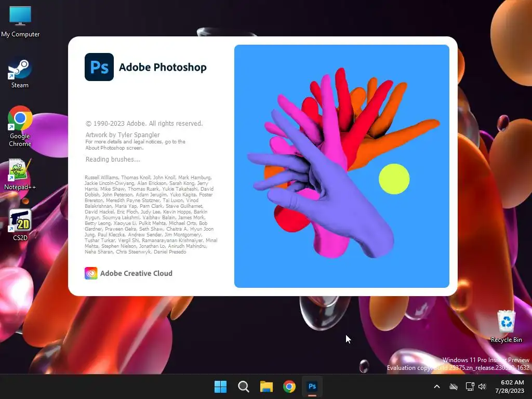Open the My Computer desktop icon
The width and height of the screenshot is (532, 399).
pos(20,22)
